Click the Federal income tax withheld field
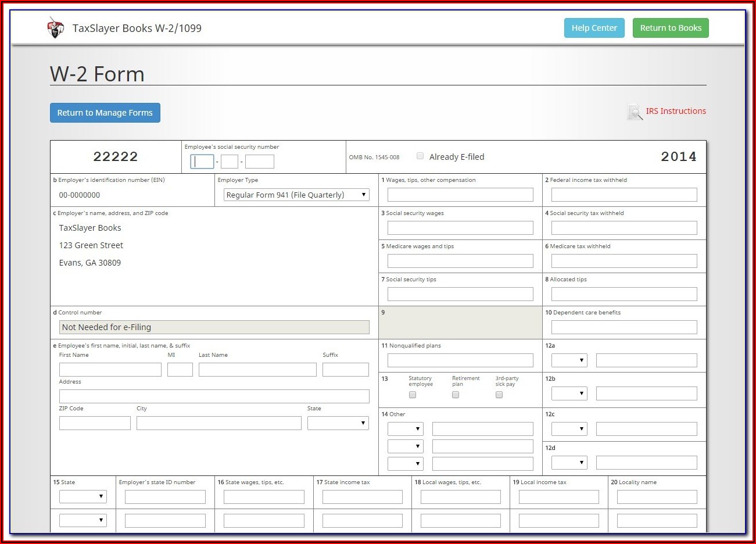 click(x=624, y=195)
